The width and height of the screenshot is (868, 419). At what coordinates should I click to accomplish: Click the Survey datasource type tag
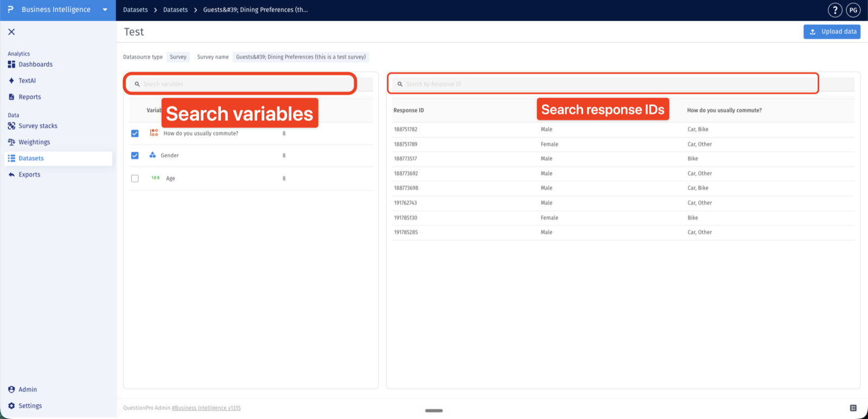pyautogui.click(x=178, y=56)
